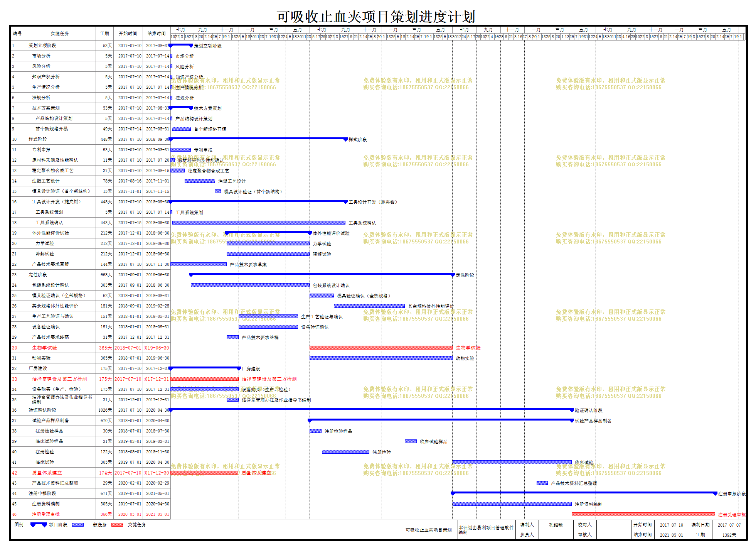The image size is (756, 549).
Task: Click the 厂房建设 bar label in chart
Action: pyautogui.click(x=251, y=369)
